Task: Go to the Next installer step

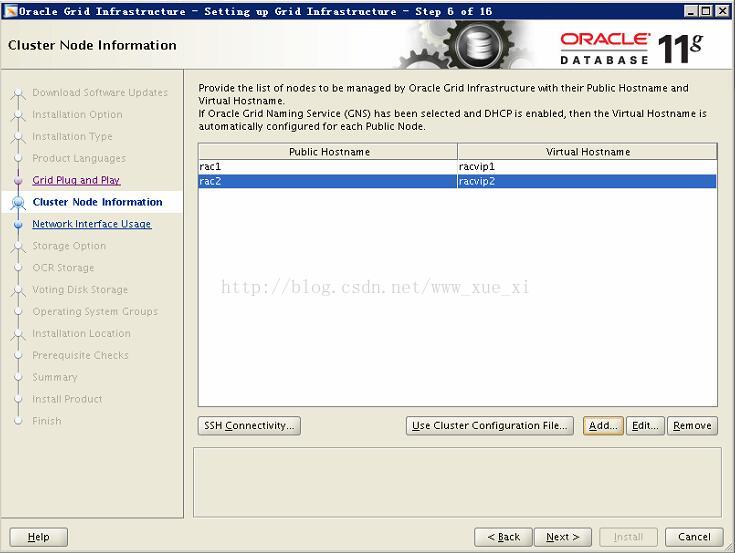Action: click(x=562, y=537)
